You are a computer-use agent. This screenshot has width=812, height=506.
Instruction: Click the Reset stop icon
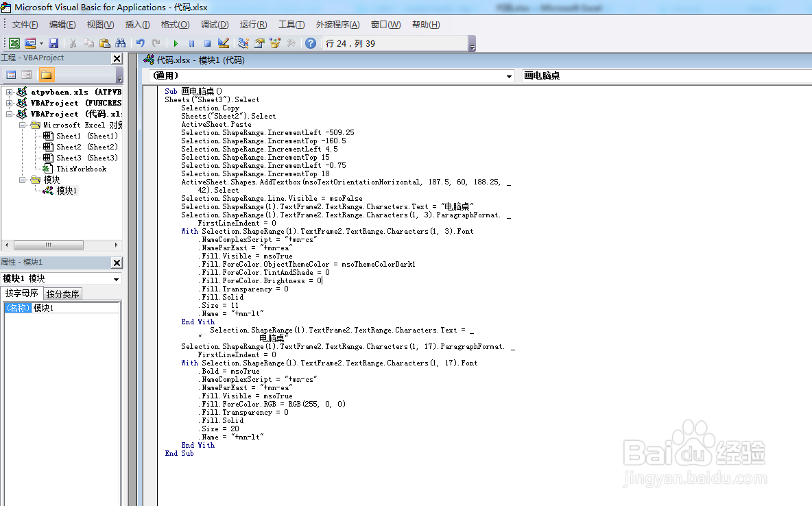click(207, 43)
